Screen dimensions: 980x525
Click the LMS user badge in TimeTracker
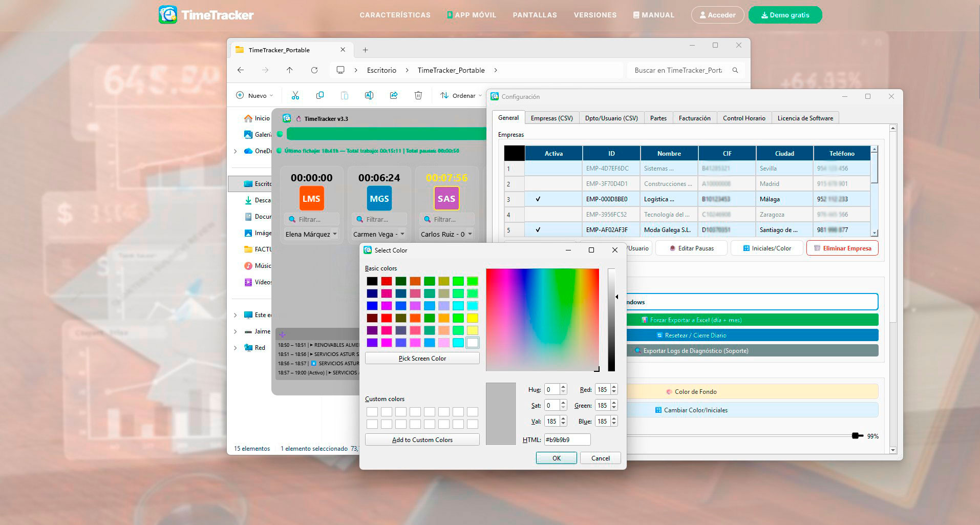[311, 199]
